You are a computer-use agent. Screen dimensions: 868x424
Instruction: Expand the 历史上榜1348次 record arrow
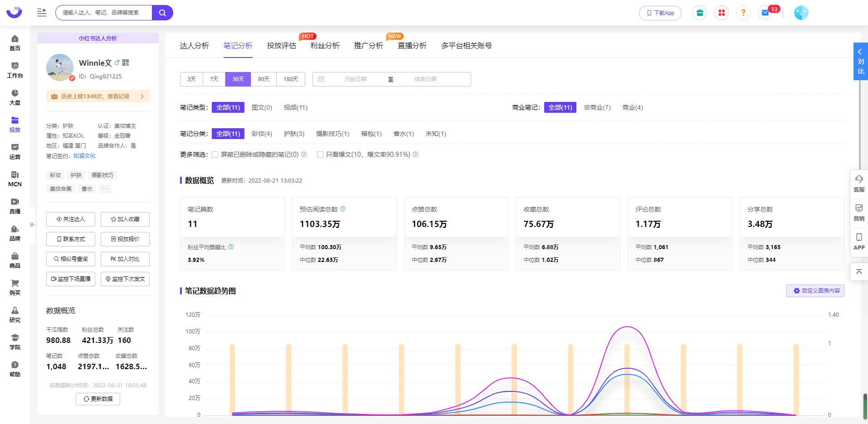tap(142, 96)
